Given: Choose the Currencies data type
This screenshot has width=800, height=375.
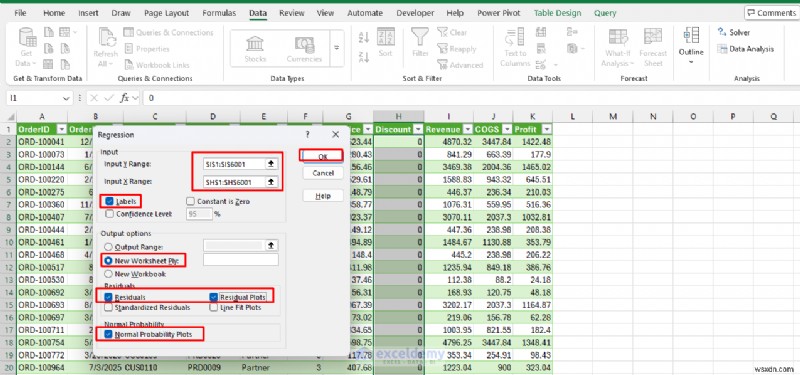Looking at the screenshot, I should coord(304,48).
